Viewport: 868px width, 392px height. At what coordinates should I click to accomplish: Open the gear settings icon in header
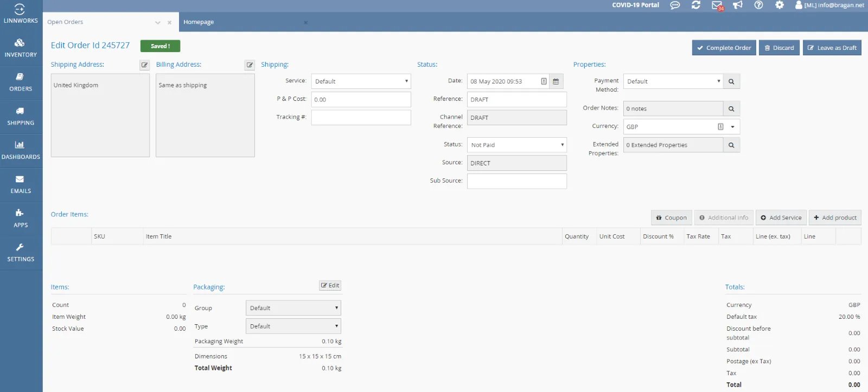780,5
